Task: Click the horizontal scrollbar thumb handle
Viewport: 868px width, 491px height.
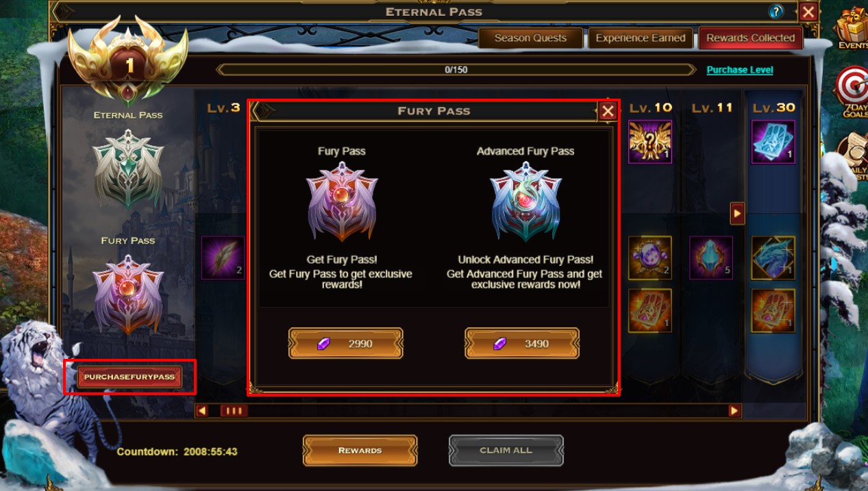Action: tap(234, 411)
